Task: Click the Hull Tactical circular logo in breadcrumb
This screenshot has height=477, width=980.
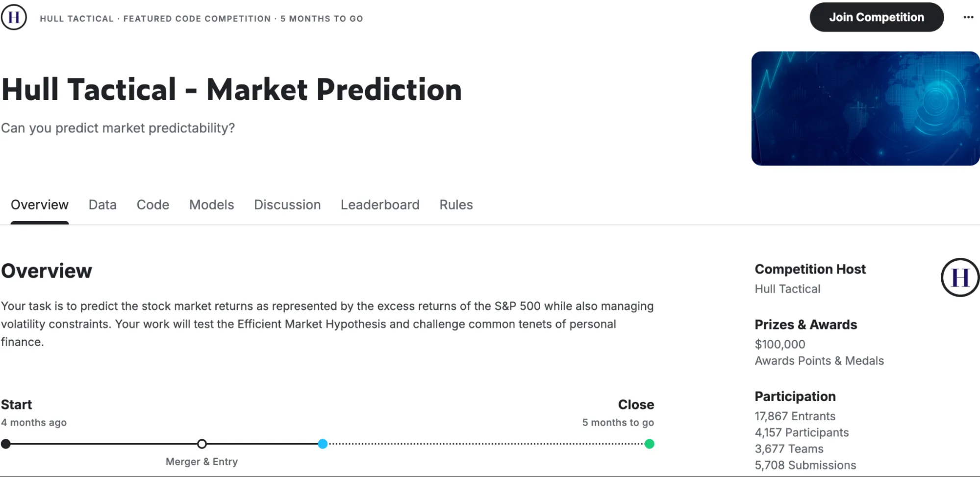Action: pos(14,17)
